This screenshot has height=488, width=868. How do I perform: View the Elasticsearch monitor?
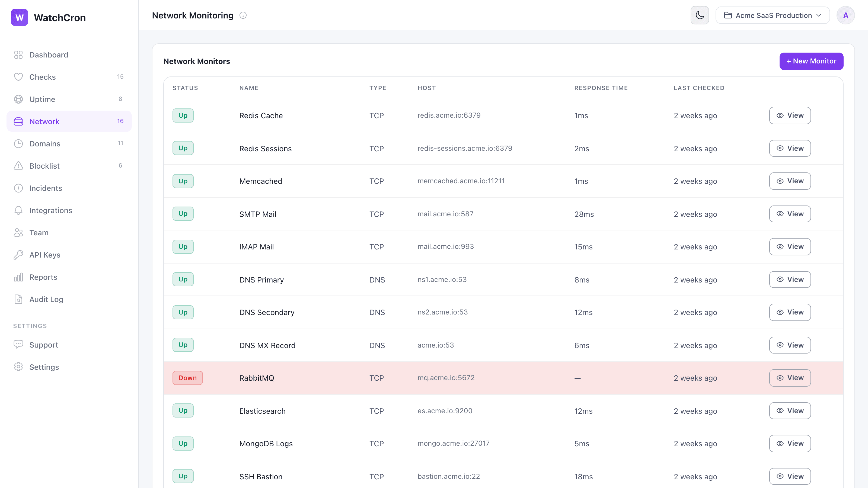click(790, 411)
